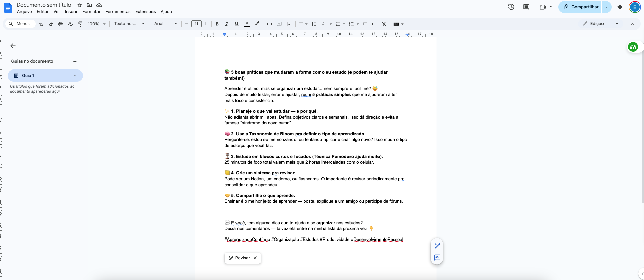Decrease the font size
This screenshot has width=644, height=280.
pyautogui.click(x=186, y=24)
